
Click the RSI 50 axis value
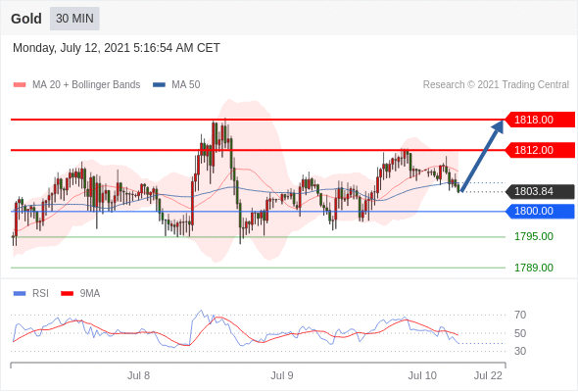[x=520, y=333]
